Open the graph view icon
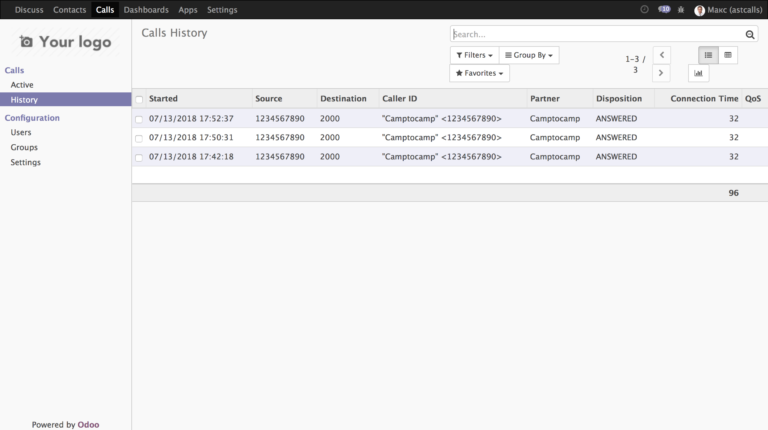Viewport: 768px width, 430px height. pos(698,73)
